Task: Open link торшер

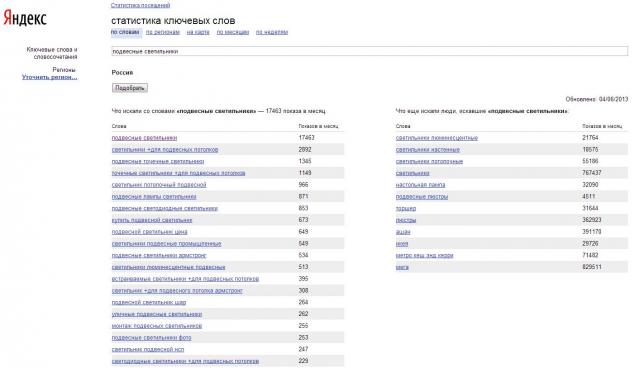Action: 406,209
